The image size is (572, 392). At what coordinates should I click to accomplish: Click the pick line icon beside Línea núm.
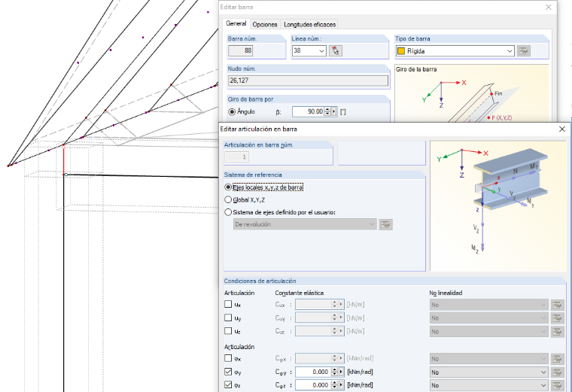click(x=335, y=50)
